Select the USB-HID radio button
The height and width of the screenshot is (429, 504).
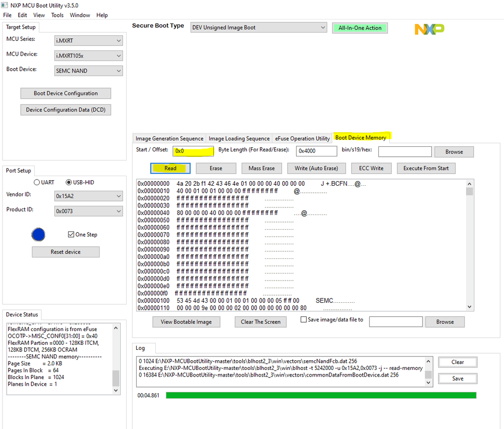[69, 182]
